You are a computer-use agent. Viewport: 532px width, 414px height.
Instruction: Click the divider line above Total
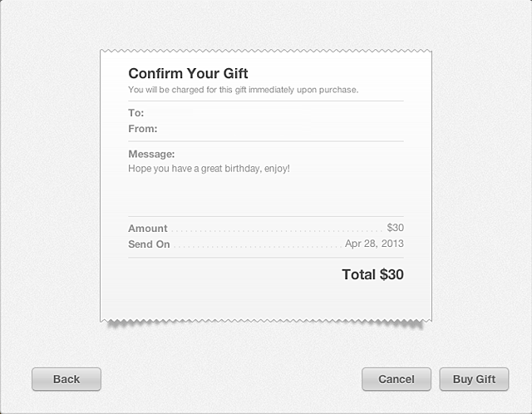266,258
